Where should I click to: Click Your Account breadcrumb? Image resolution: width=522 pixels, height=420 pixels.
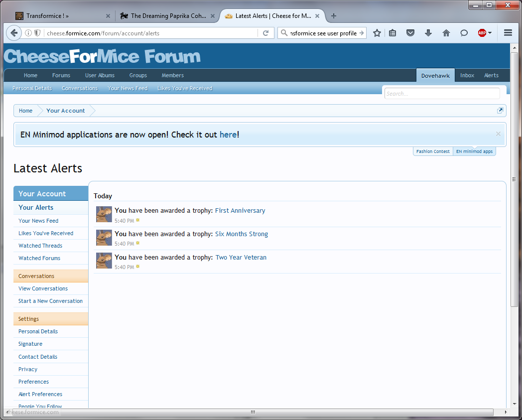pyautogui.click(x=66, y=111)
